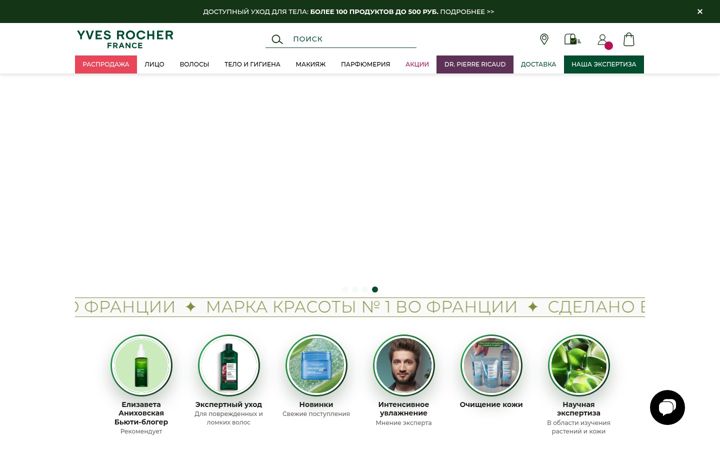
Task: Open the ЛИЦО menu
Action: 154,64
